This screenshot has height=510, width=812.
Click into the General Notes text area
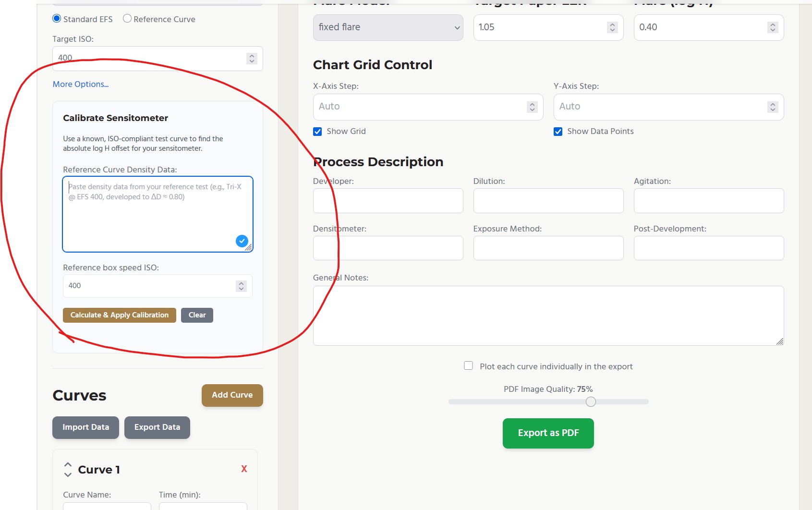(548, 316)
